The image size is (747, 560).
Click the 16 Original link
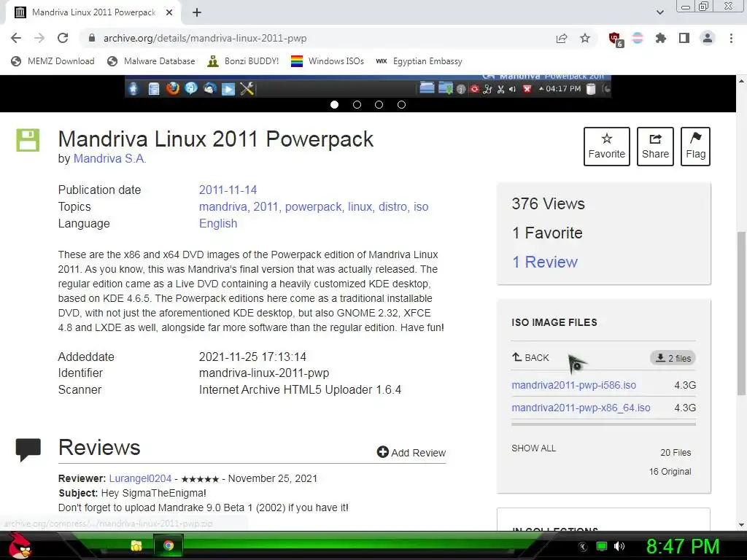[x=670, y=472]
